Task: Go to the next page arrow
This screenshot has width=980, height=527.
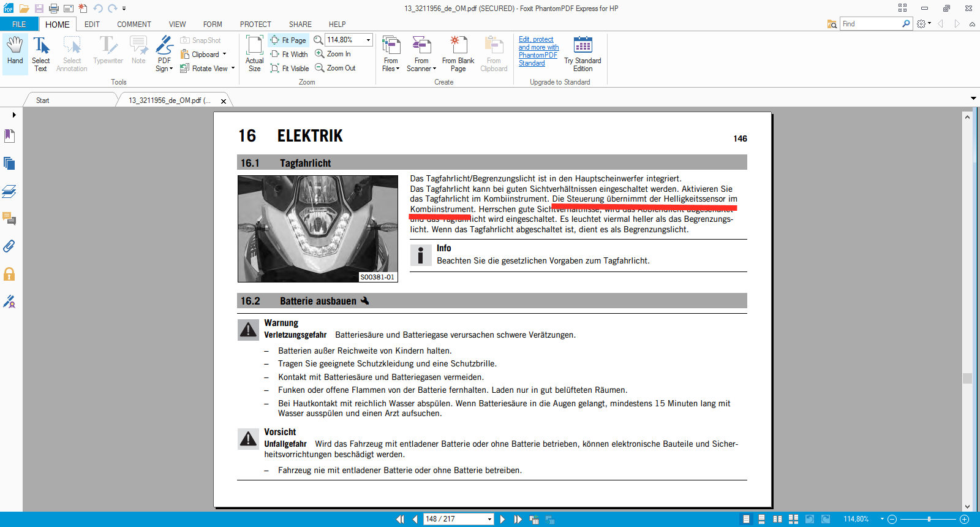Action: [502, 519]
